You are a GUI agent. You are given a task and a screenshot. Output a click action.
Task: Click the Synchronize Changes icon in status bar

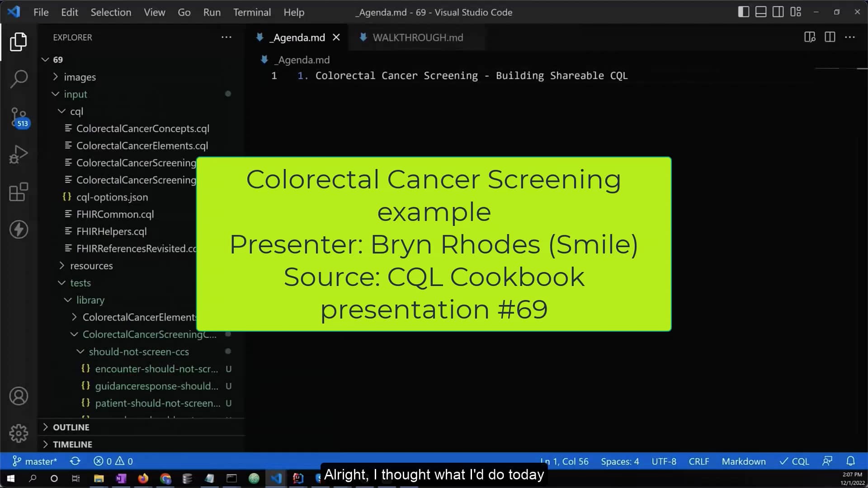click(x=75, y=461)
